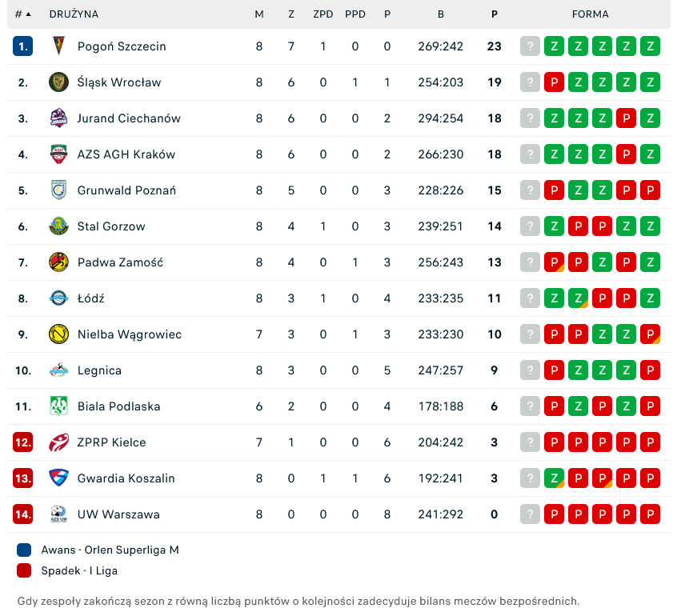Click the Nielba Wągrowiec yellow logo
677x616 pixels.
point(58,334)
